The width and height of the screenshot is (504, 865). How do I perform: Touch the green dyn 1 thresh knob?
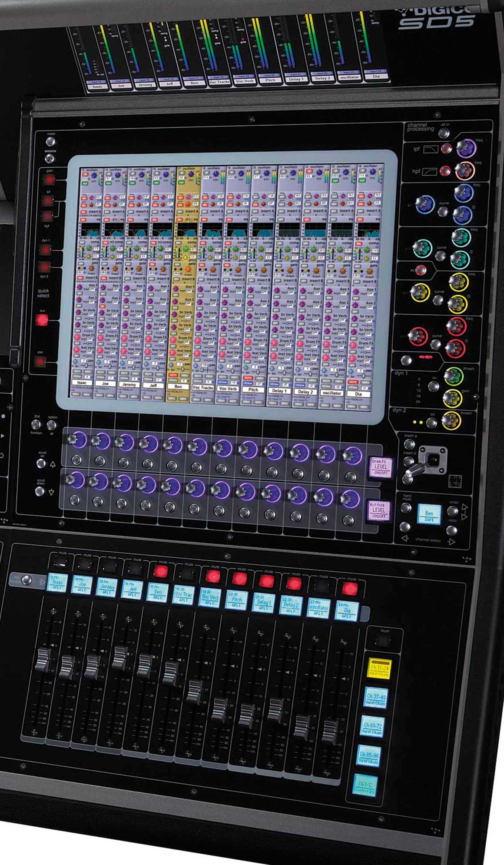coord(453,377)
